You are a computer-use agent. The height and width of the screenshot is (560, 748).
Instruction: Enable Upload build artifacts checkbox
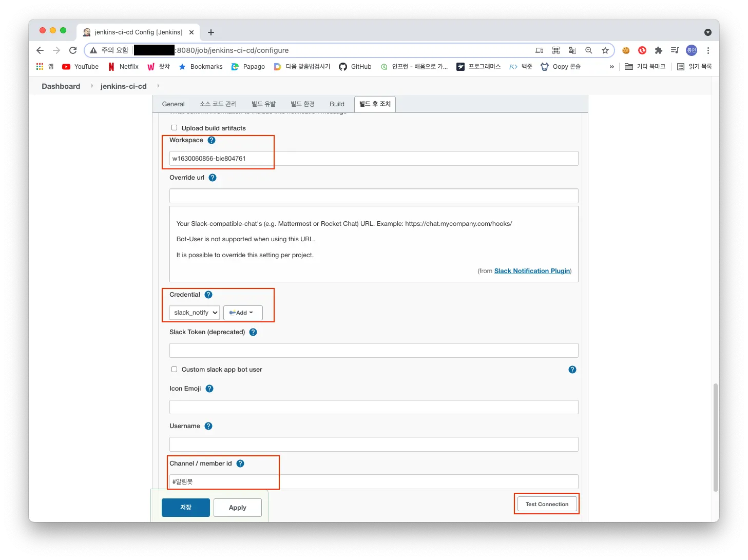point(174,128)
